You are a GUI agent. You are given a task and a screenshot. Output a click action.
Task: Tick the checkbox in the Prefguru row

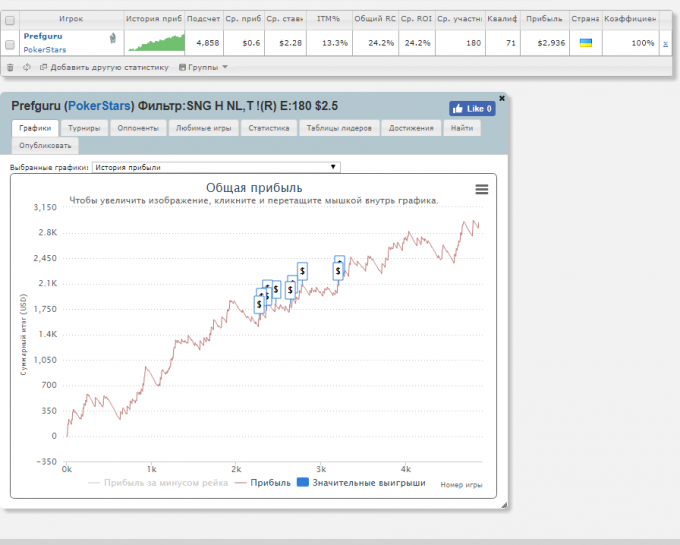10,45
